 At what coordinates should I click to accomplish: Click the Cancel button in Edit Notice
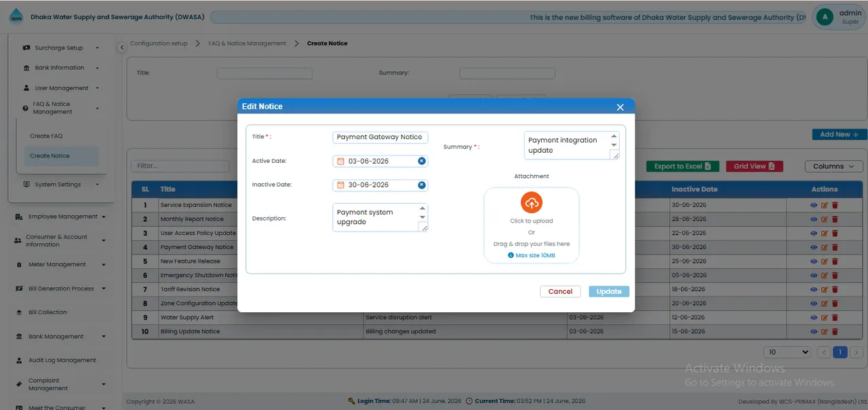pos(560,291)
